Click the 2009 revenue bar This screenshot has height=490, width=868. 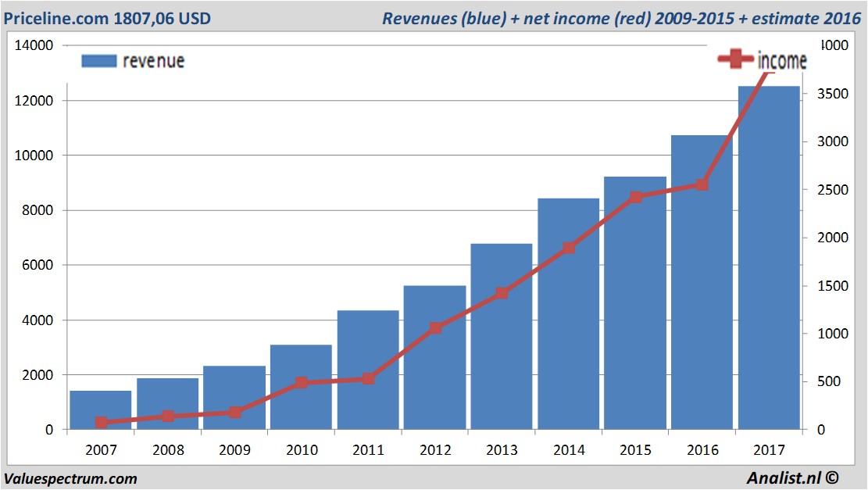pyautogui.click(x=234, y=398)
